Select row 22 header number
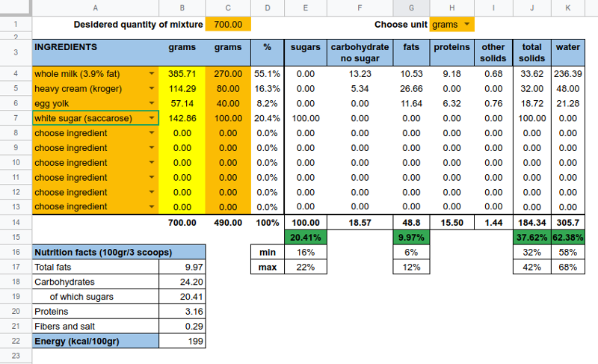598x364 pixels. [x=14, y=341]
